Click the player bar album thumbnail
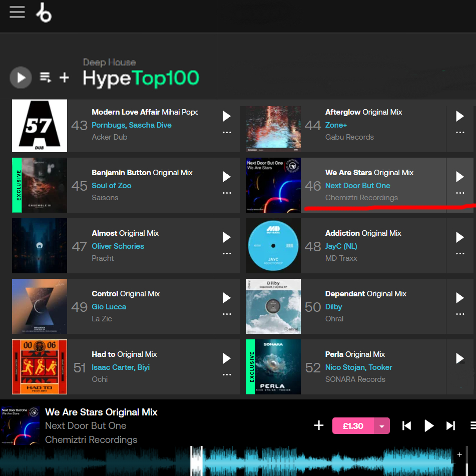This screenshot has height=476, width=476. (x=20, y=426)
